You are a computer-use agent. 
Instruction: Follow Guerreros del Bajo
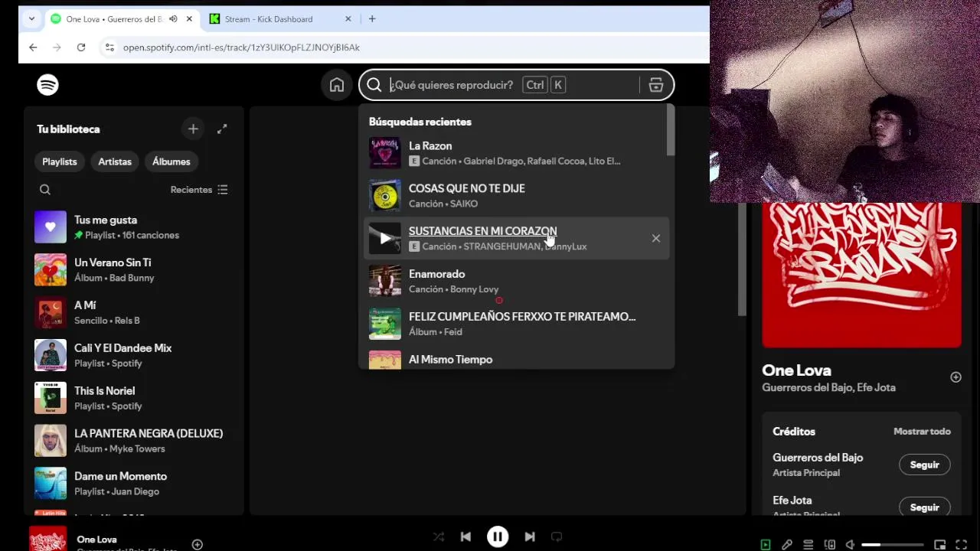924,465
